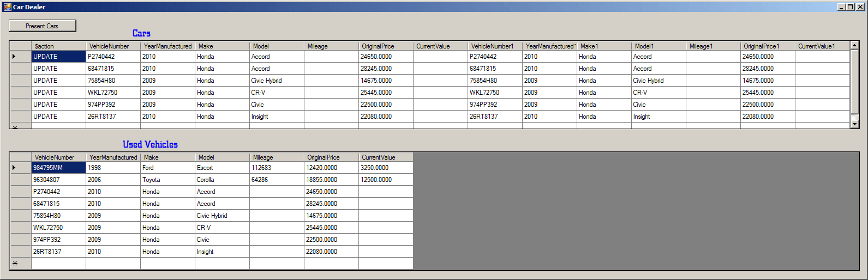The width and height of the screenshot is (868, 280).
Task: Select the CR-V Model cell in Used Vehicles
Action: pyautogui.click(x=222, y=228)
